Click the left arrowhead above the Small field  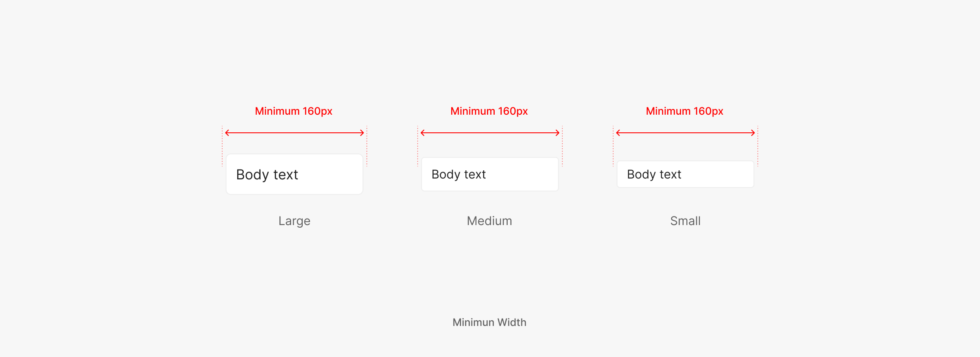[x=618, y=133]
